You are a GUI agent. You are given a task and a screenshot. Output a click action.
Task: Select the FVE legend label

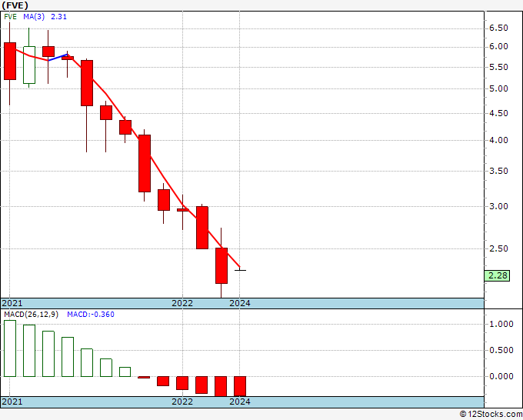click(x=10, y=17)
